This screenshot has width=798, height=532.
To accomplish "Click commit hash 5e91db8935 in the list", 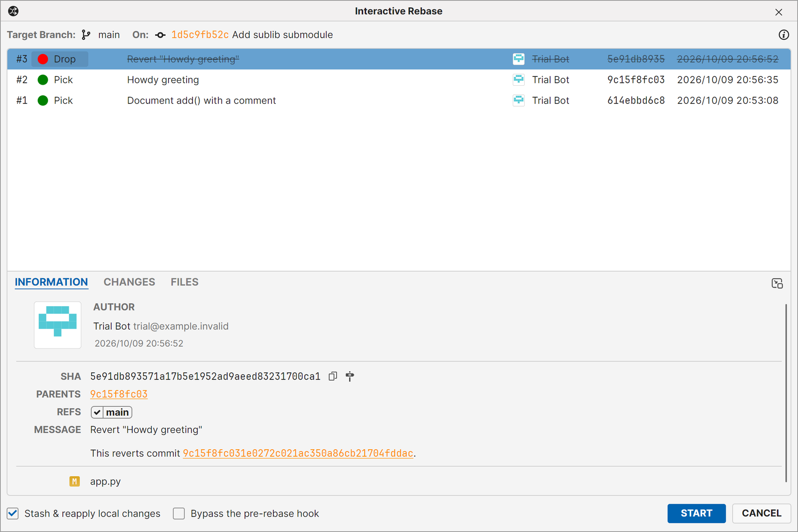I will [636, 59].
